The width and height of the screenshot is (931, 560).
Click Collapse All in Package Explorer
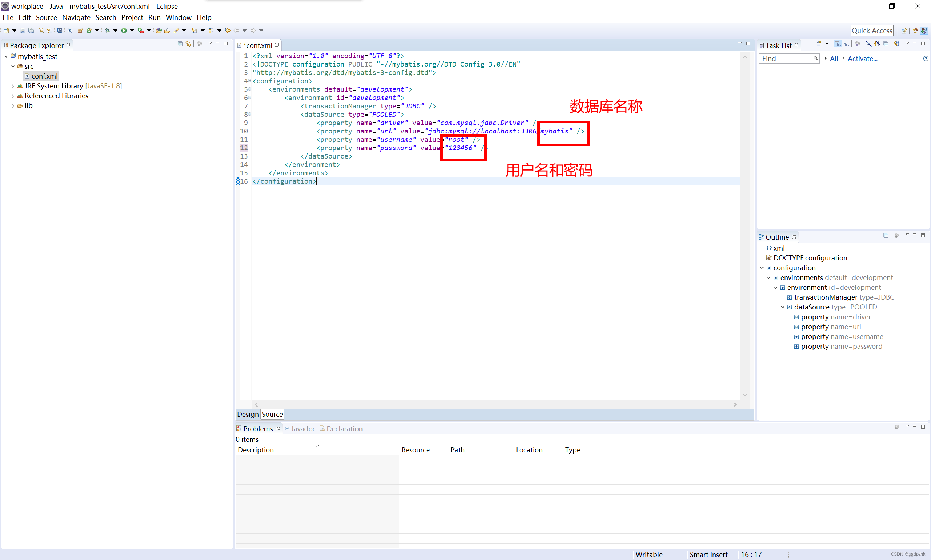180,44
